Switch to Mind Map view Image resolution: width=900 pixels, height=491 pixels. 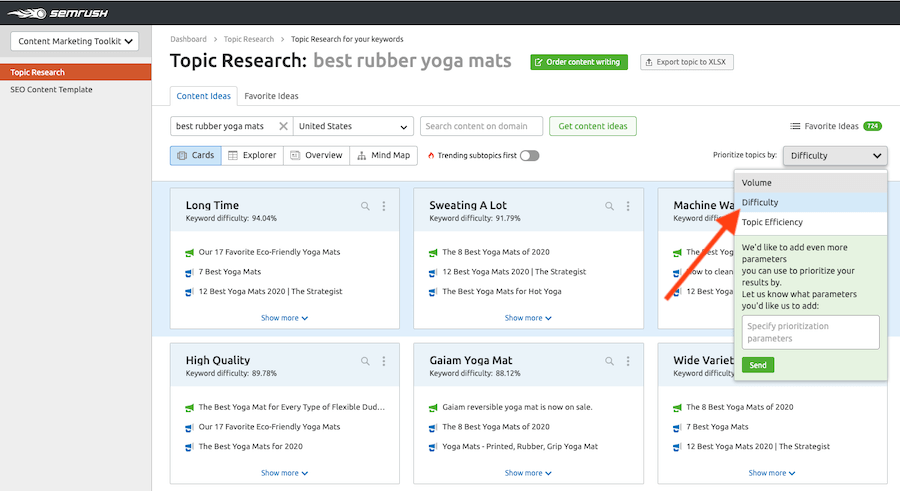tap(383, 156)
